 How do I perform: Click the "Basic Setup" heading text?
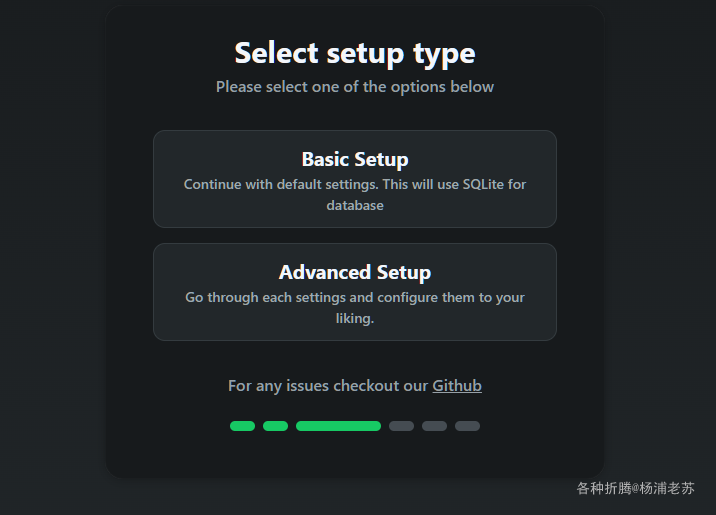(355, 159)
